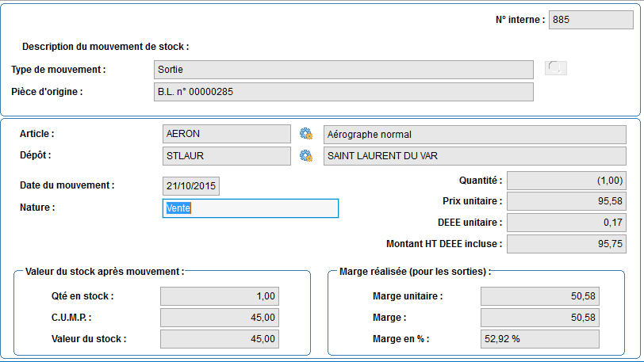Click the DEEE unitaire field showing 0,17
644x362 pixels.
pos(566,223)
